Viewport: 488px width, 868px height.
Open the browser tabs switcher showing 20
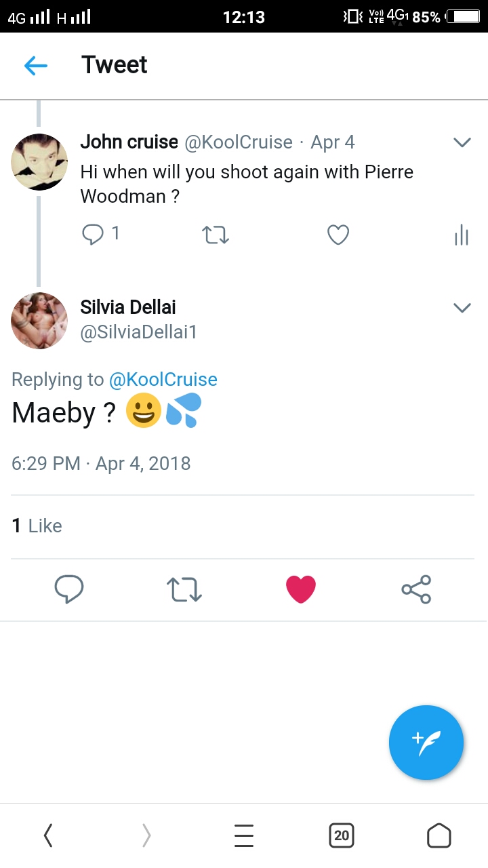342,836
